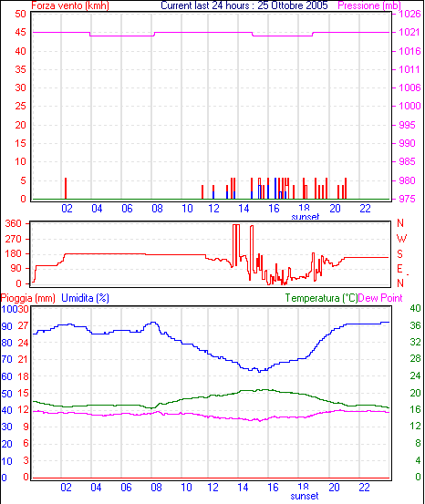Click the 'sunset' marker under bottom chart
Screen dimensions: 425x504
click(x=305, y=496)
